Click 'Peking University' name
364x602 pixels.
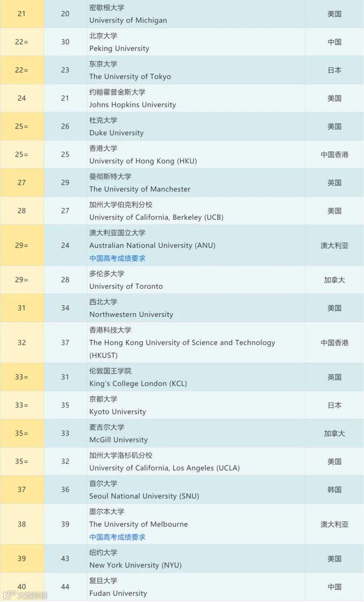(119, 48)
